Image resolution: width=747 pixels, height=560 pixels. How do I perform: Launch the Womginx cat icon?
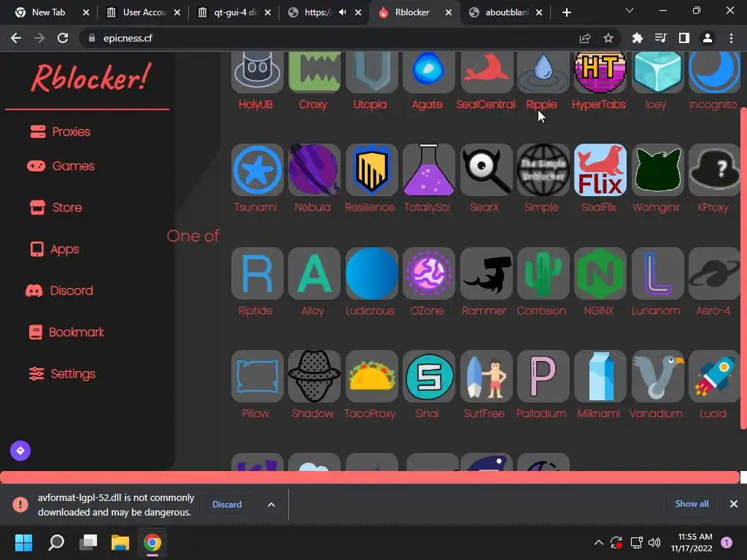[657, 170]
